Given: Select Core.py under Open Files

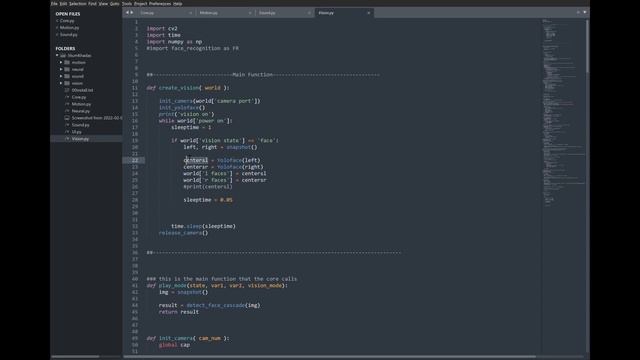Looking at the screenshot, I should (x=67, y=21).
